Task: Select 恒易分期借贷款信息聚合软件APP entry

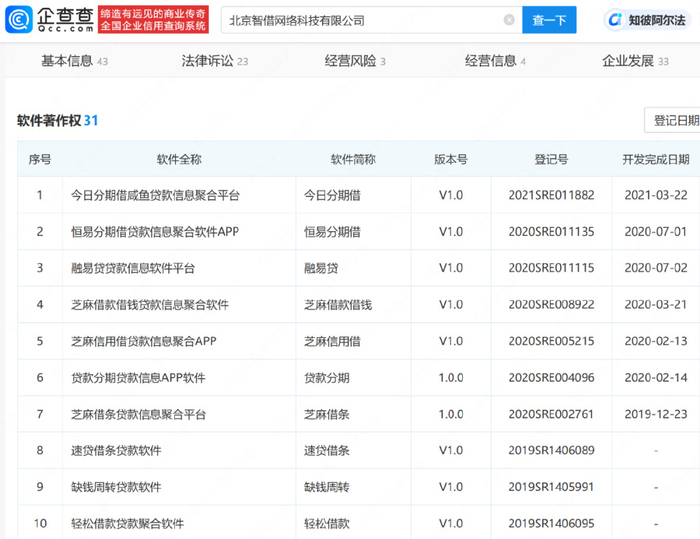Action: (155, 232)
